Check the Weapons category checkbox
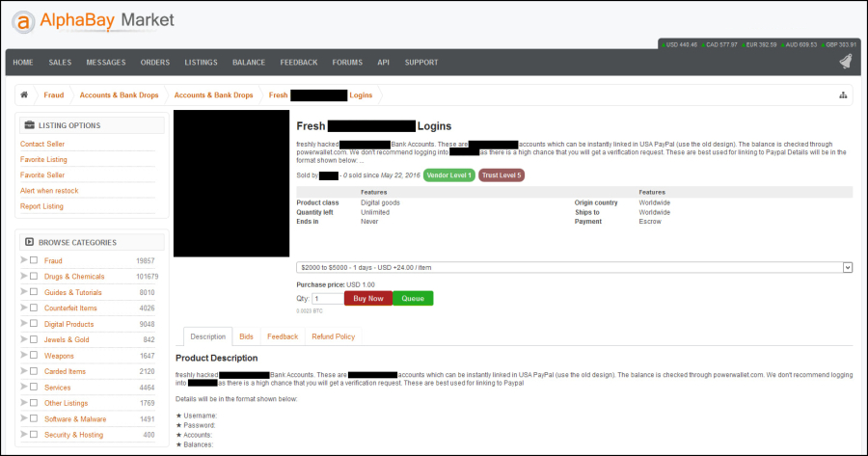The width and height of the screenshot is (868, 456). (34, 356)
